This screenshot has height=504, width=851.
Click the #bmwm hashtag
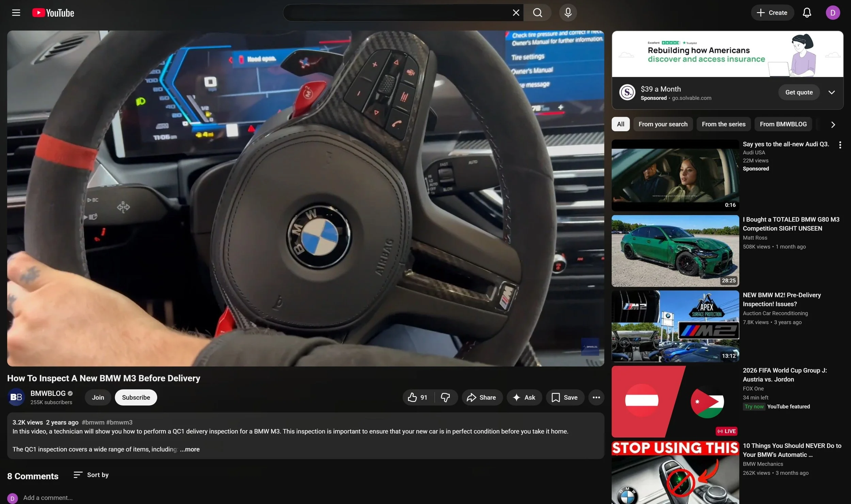pos(93,422)
